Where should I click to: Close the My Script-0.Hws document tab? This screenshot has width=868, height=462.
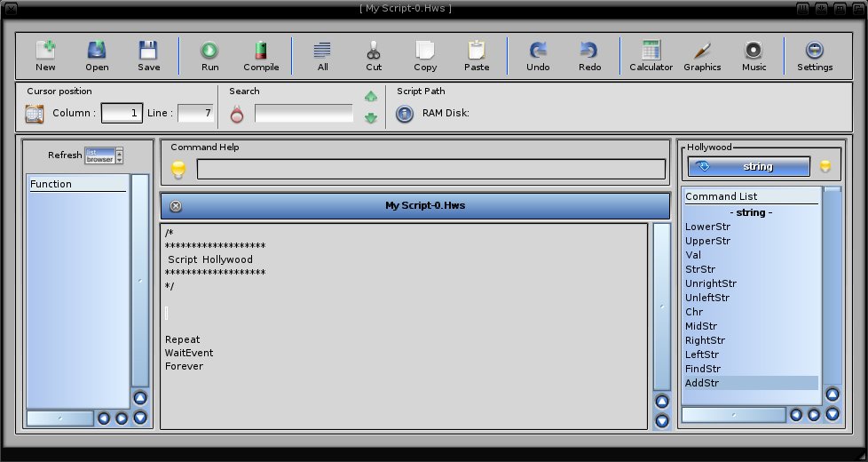pyautogui.click(x=176, y=206)
